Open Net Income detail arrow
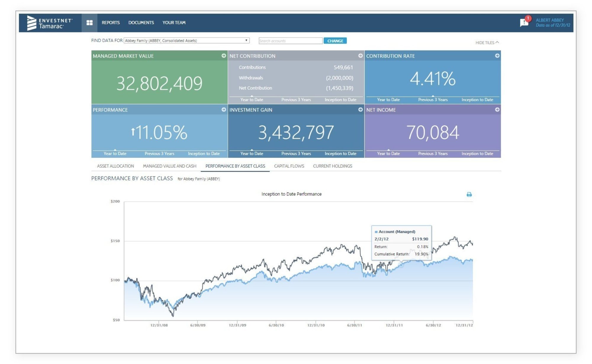The height and width of the screenshot is (364, 592). (x=497, y=109)
